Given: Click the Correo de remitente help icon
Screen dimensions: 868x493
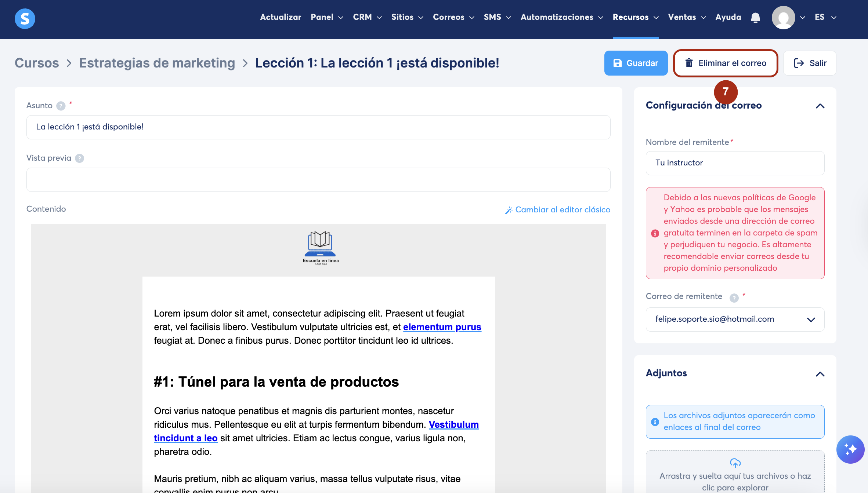Looking at the screenshot, I should (x=734, y=298).
